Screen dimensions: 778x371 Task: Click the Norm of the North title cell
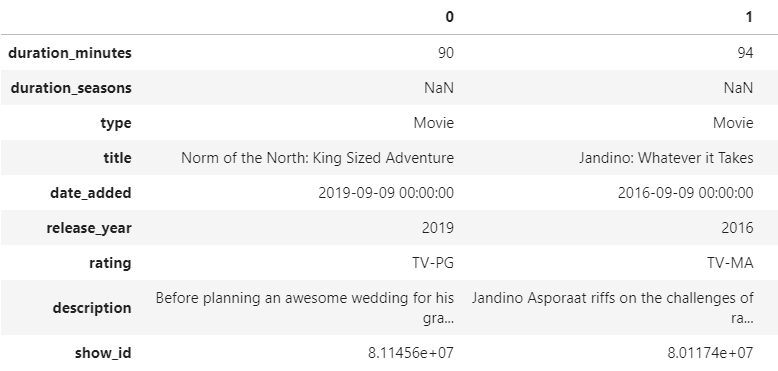coord(318,158)
